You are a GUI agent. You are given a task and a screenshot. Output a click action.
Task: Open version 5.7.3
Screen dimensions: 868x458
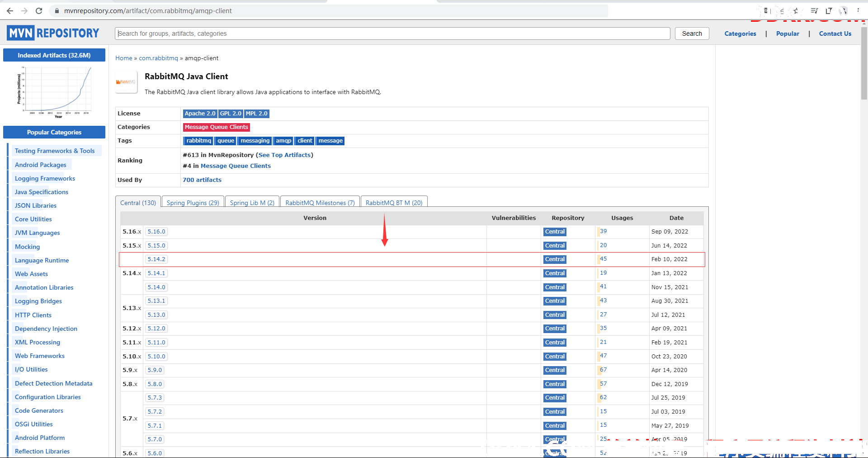click(155, 398)
